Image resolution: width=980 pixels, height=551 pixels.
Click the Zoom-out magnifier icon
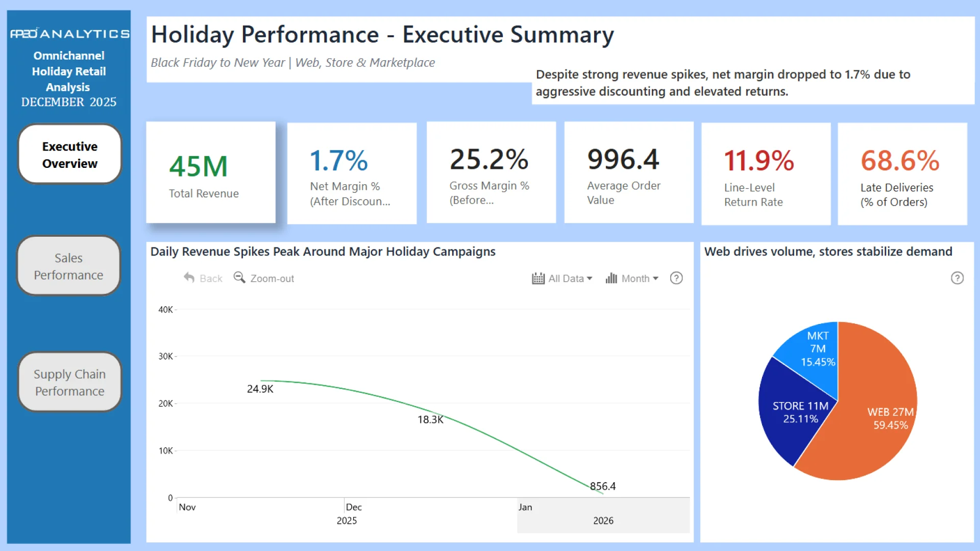tap(239, 278)
